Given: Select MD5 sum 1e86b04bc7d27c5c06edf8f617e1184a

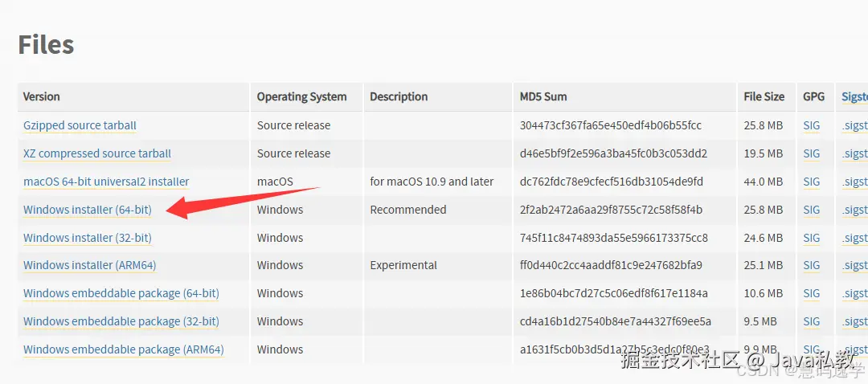Looking at the screenshot, I should pos(614,293).
